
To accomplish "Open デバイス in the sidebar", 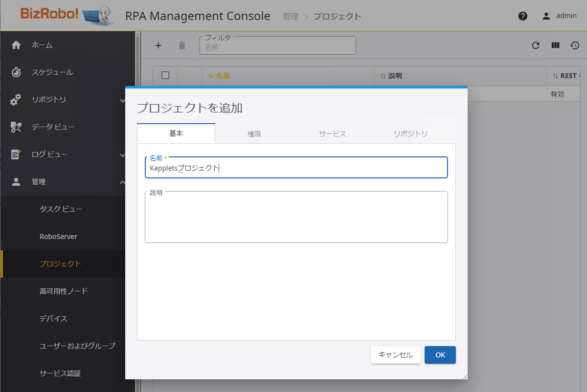I will pyautogui.click(x=53, y=319).
